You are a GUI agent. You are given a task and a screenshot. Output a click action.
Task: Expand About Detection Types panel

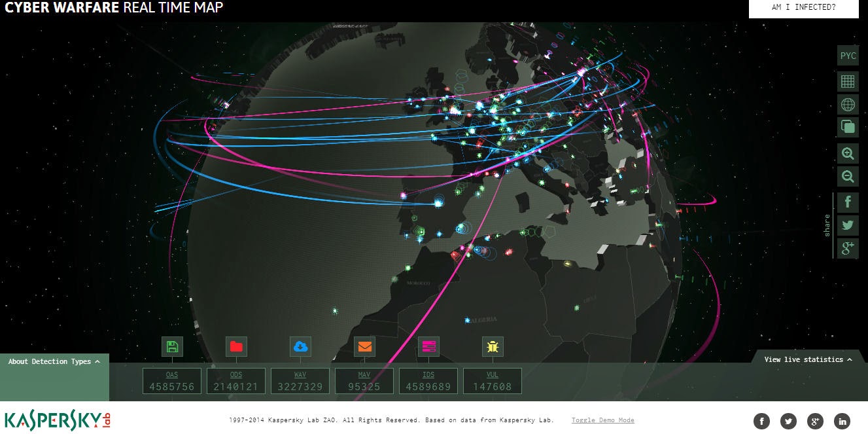click(x=54, y=361)
